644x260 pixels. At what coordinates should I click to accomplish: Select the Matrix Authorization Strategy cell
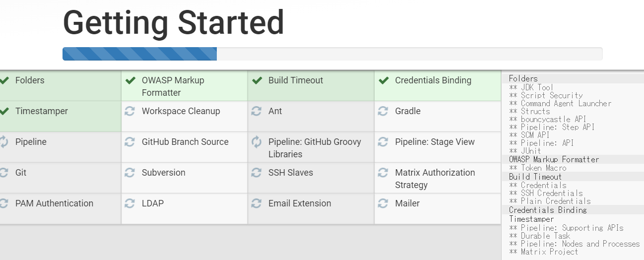(437, 178)
